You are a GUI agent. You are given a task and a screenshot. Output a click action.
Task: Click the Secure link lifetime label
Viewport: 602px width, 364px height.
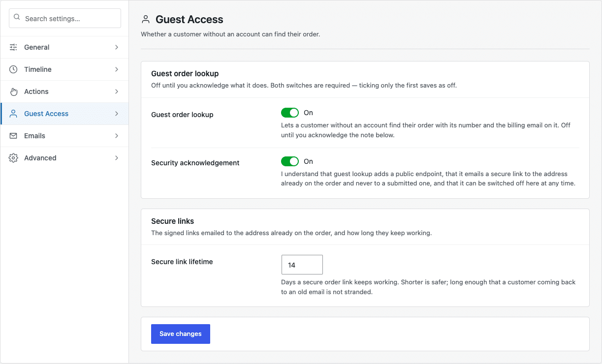pyautogui.click(x=182, y=262)
